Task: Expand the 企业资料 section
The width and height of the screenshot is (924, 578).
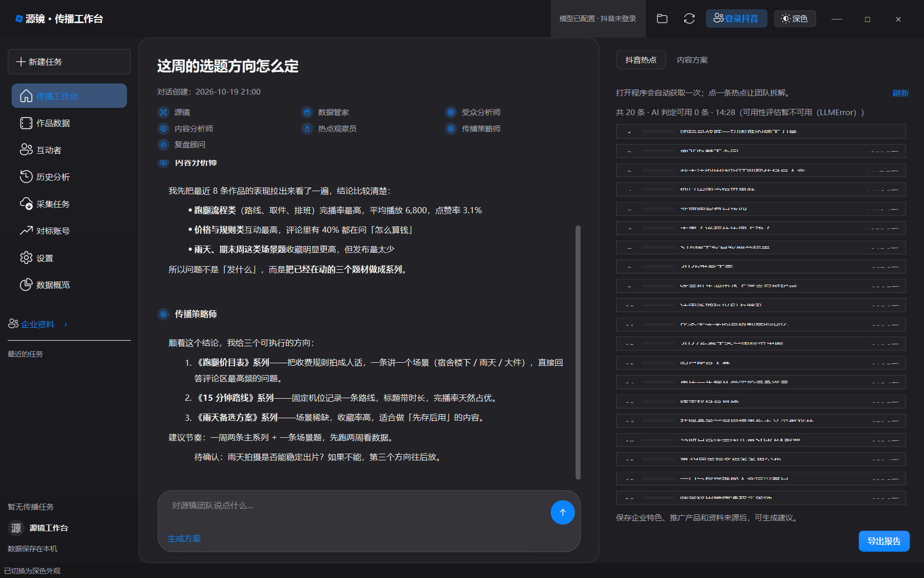Action: [x=38, y=324]
